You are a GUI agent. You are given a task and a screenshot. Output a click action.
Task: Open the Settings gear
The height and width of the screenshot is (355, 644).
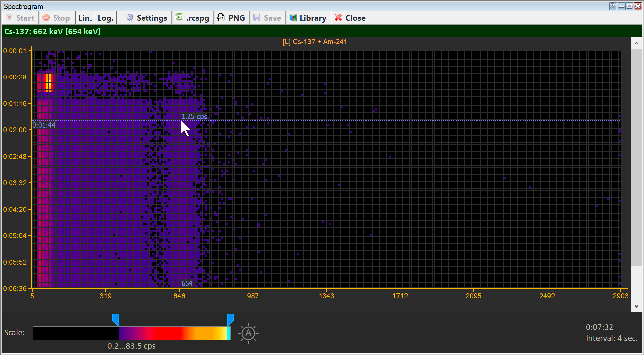pyautogui.click(x=147, y=18)
